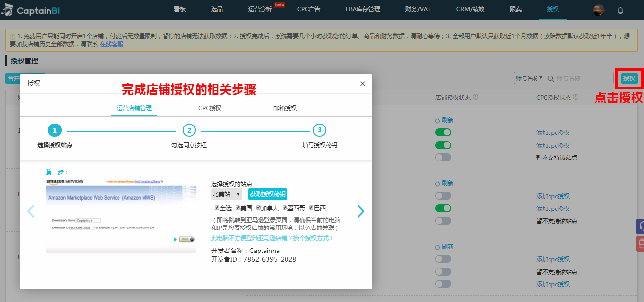
Task: Click help icon beside CPC授权状态 header
Action: coord(576,97)
